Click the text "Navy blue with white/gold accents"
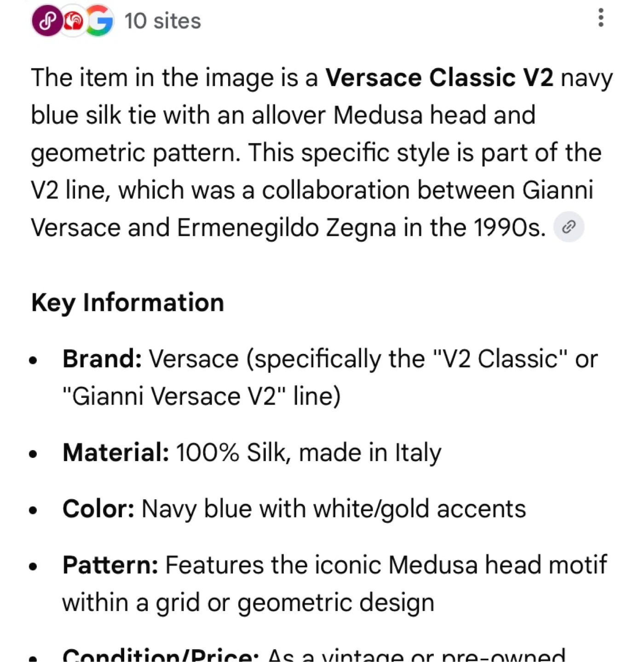 point(333,509)
